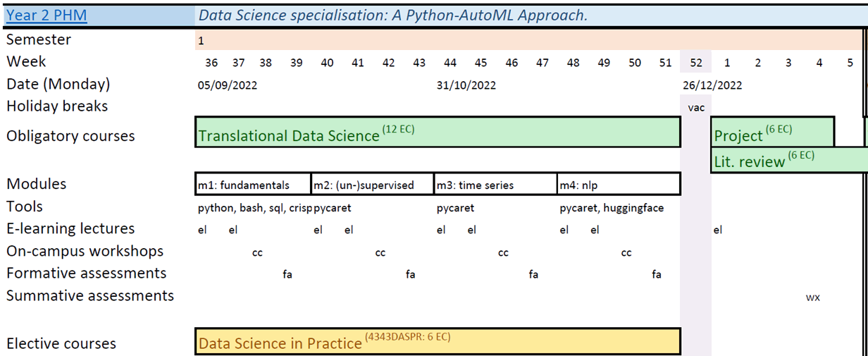
Task: Click the vac holiday break cell
Action: click(696, 107)
